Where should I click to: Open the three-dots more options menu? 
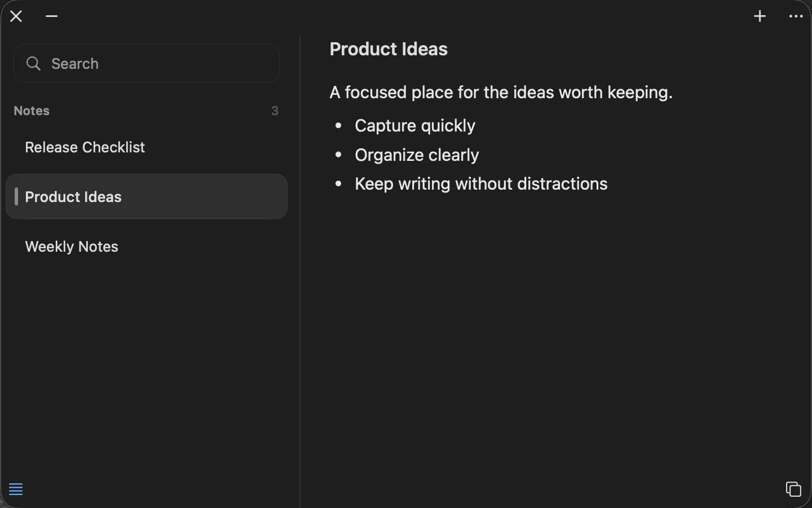(796, 16)
